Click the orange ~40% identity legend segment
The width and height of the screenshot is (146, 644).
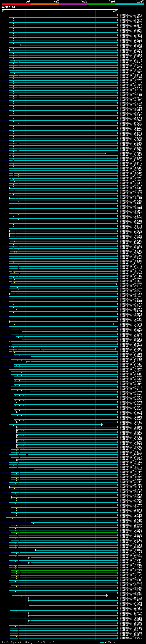point(45,4)
